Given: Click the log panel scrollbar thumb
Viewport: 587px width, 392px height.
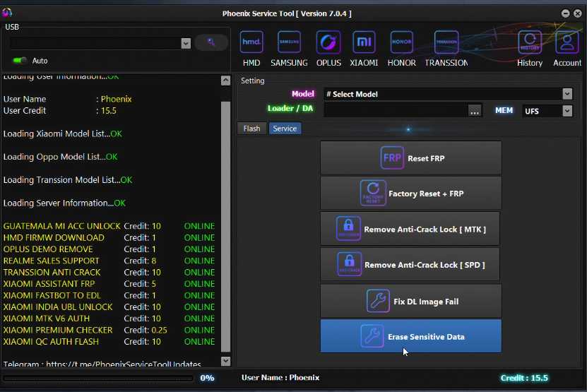Looking at the screenshot, I should click(x=225, y=227).
